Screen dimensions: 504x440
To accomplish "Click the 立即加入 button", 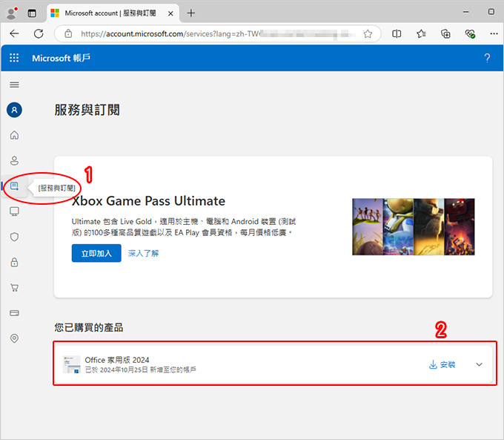I will [96, 253].
